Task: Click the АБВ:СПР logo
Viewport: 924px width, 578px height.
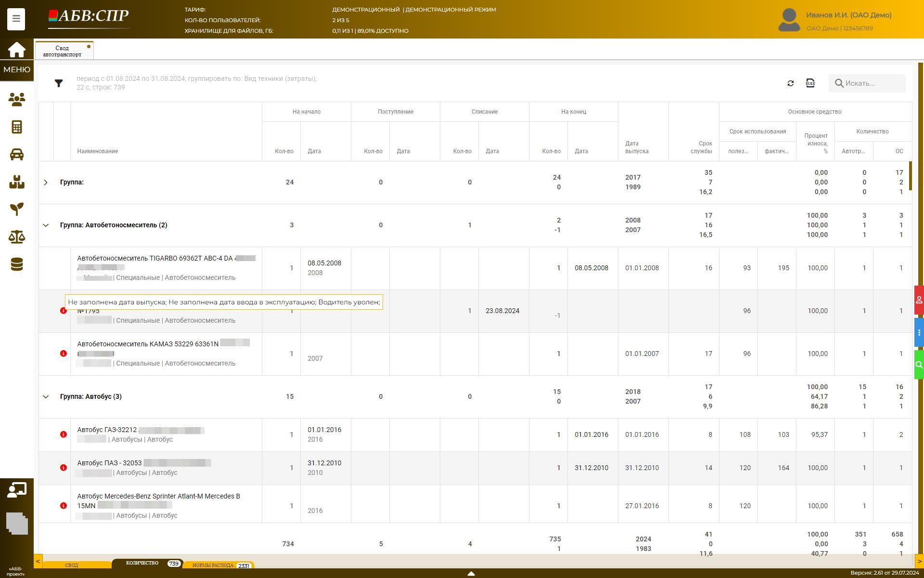Action: click(x=89, y=17)
